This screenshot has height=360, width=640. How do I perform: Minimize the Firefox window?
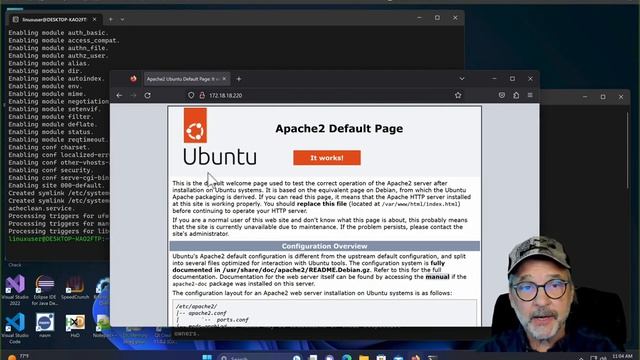(494, 79)
